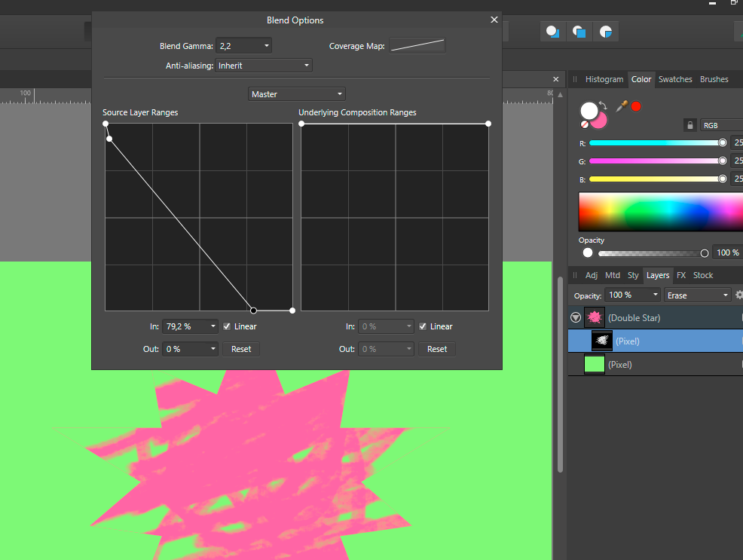Click the Intersect boolean operation icon

(606, 32)
